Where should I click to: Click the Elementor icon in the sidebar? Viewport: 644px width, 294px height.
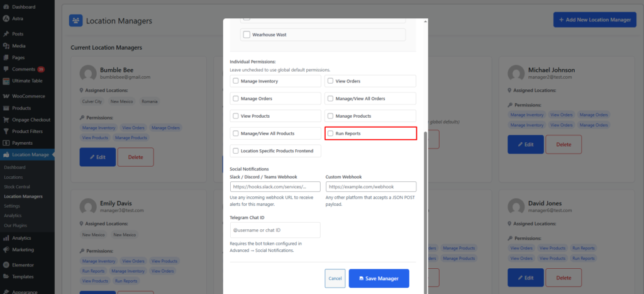6,265
